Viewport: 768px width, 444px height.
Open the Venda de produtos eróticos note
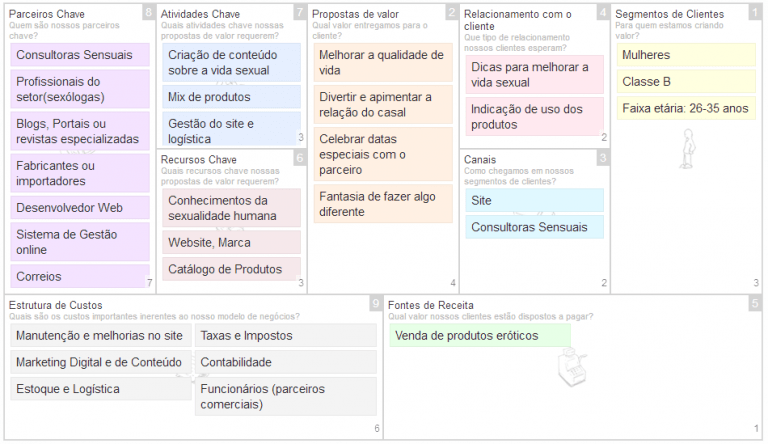pyautogui.click(x=480, y=336)
